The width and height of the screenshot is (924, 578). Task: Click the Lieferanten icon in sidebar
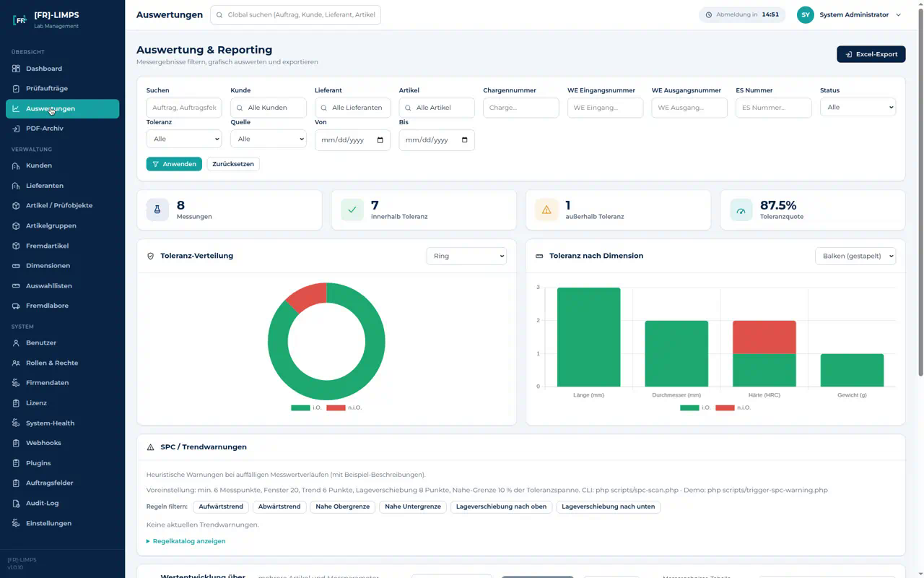[16, 186]
